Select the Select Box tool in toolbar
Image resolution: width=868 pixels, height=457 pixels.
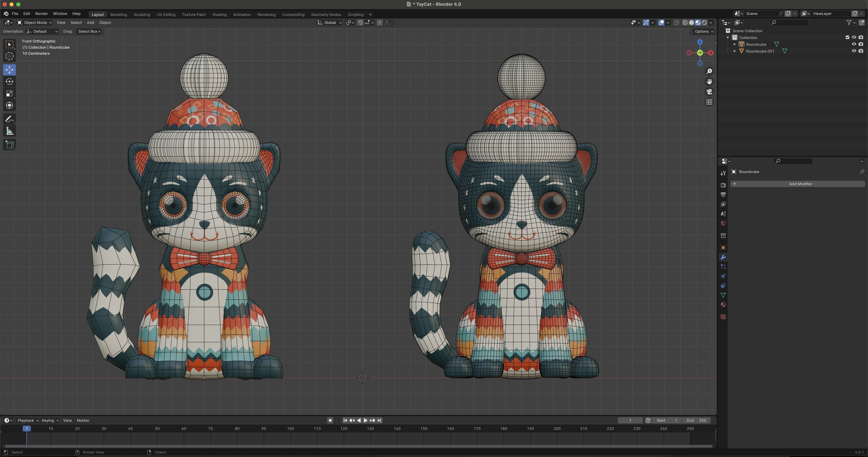point(9,44)
